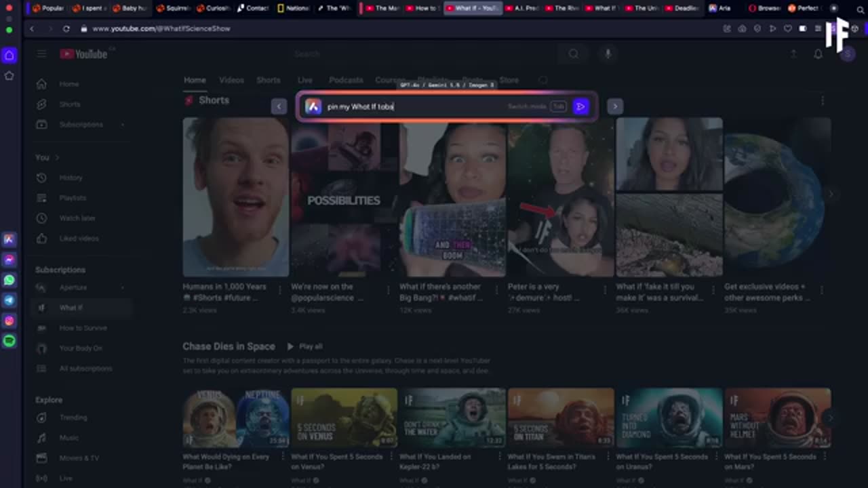Play the POSSIBILITIES popularscience short
The image size is (868, 488).
344,197
